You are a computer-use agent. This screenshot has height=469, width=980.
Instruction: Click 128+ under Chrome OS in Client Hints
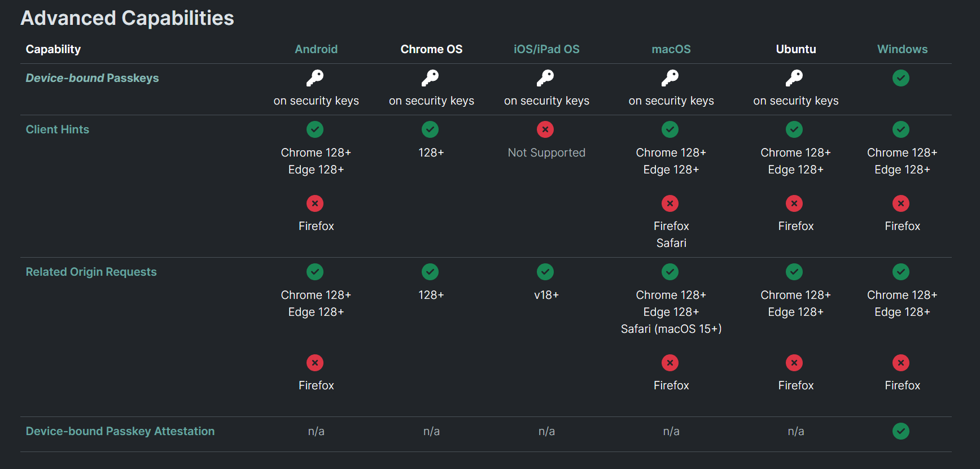tap(431, 153)
